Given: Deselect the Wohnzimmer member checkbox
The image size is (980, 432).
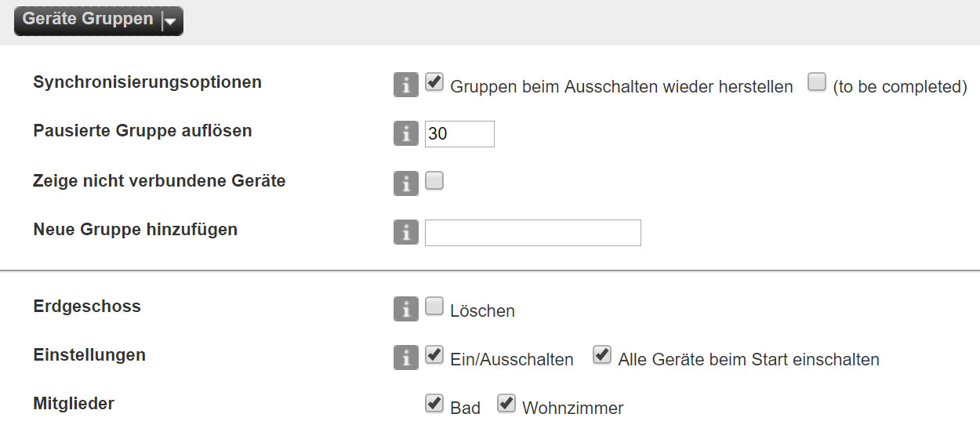Looking at the screenshot, I should 506,404.
